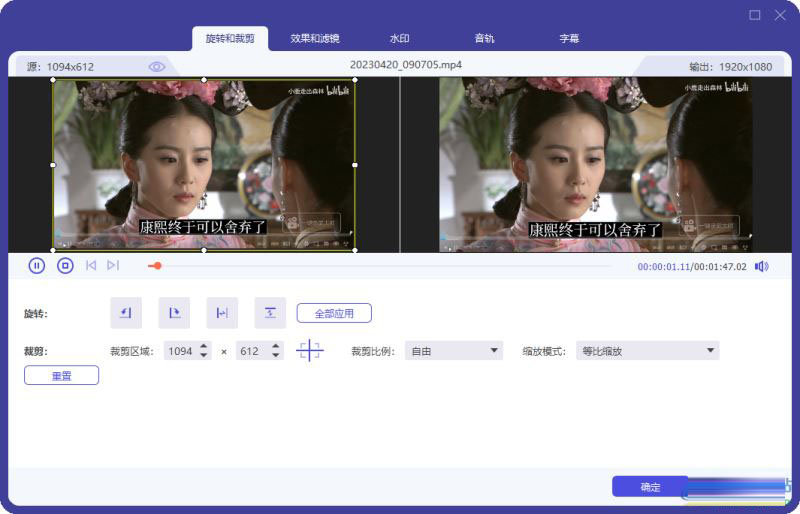Open the 字幕 tab
This screenshot has height=514, width=800.
click(569, 38)
